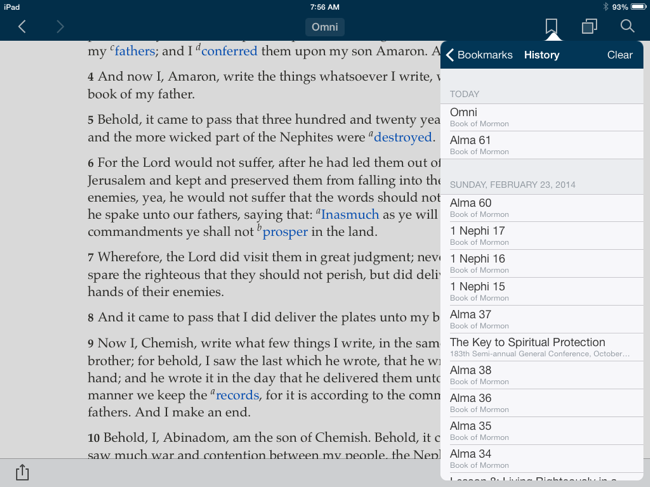Tap the battery indicator in status bar
650x487 pixels.
(638, 7)
